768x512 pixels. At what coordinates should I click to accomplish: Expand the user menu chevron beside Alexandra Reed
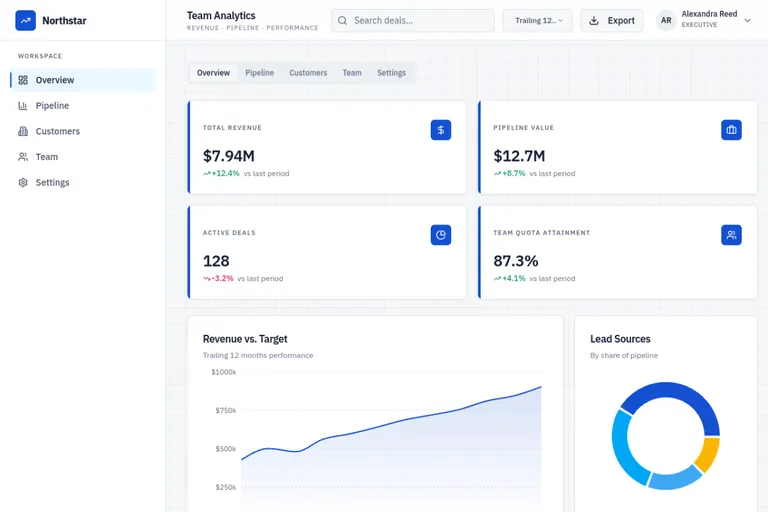747,21
